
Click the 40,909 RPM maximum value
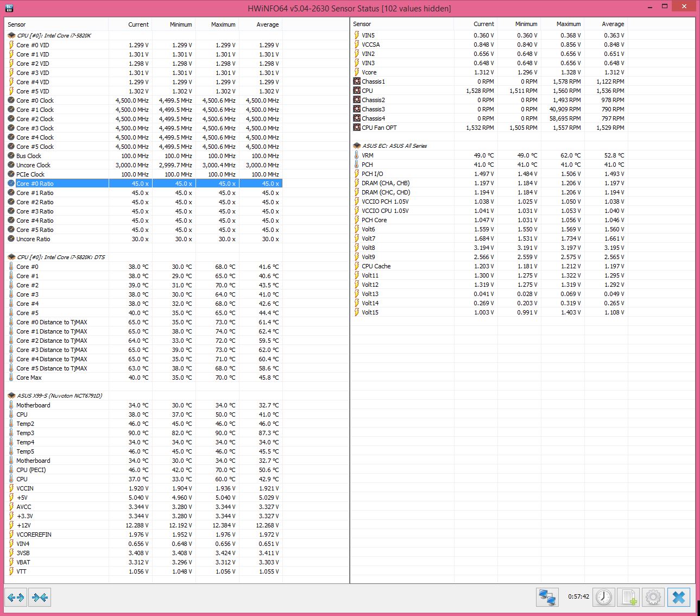(x=565, y=109)
